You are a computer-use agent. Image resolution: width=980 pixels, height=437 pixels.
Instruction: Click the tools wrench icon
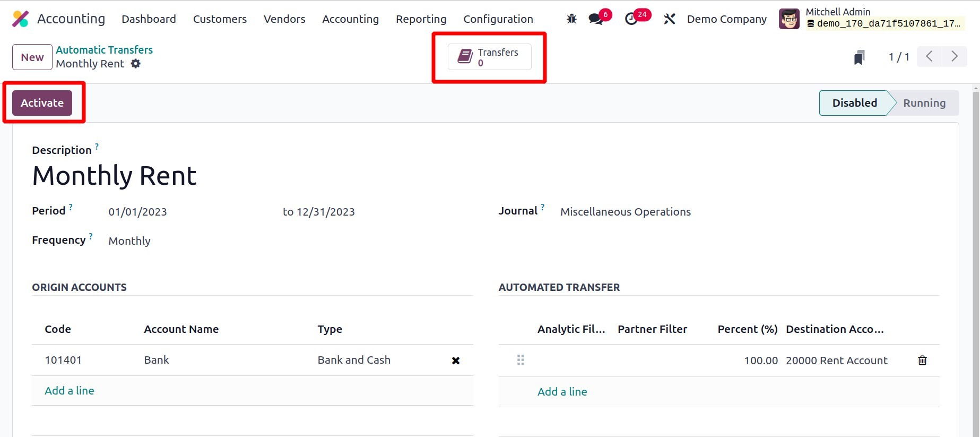point(669,19)
